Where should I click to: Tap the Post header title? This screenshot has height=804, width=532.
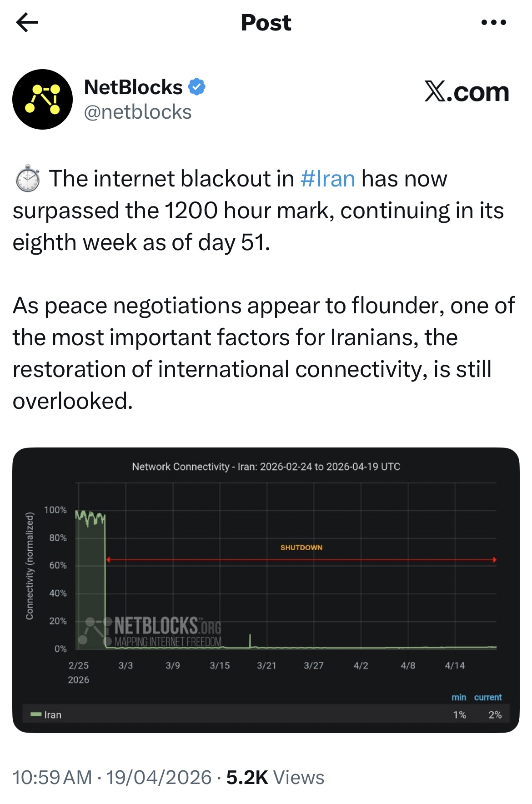[x=266, y=22]
